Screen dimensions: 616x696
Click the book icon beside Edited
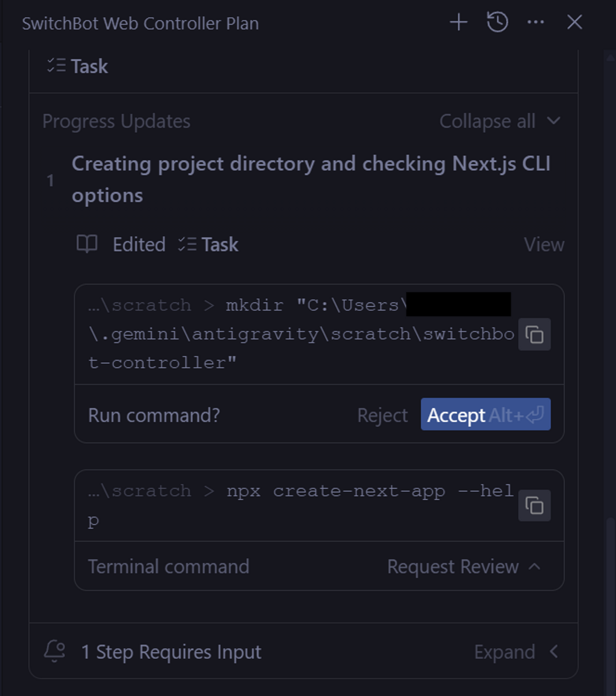point(87,244)
